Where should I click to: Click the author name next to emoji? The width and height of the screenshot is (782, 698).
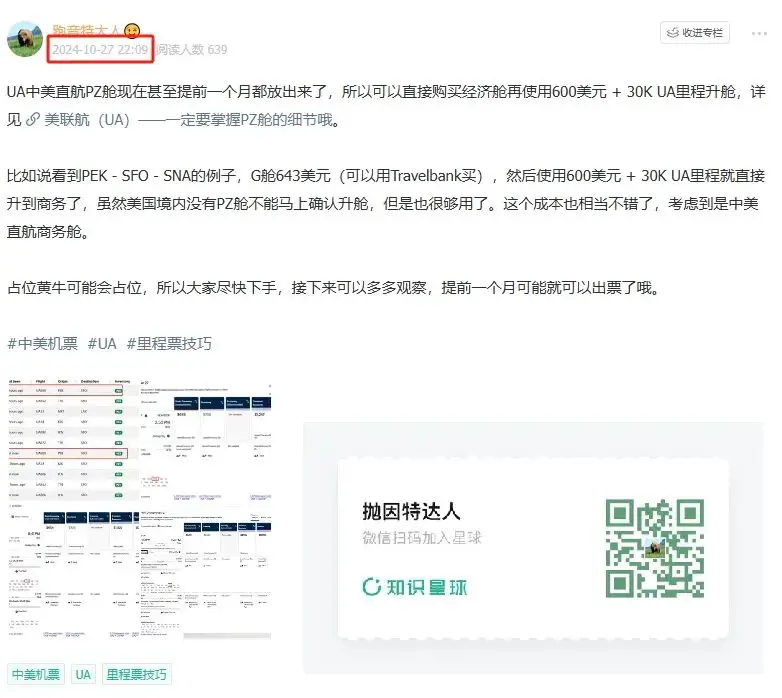click(86, 30)
